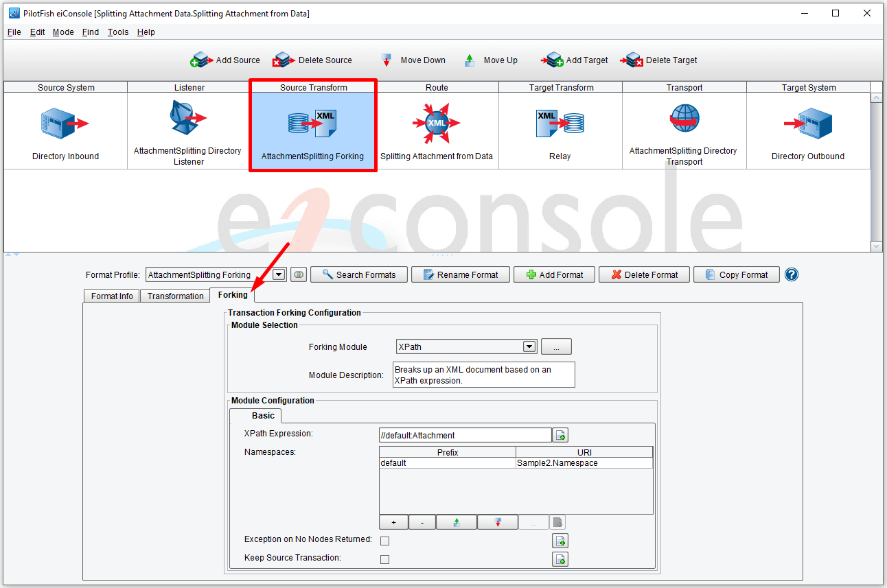This screenshot has width=887, height=588.
Task: Click the icon button beside Format Profile dropdown
Action: pyautogui.click(x=298, y=274)
